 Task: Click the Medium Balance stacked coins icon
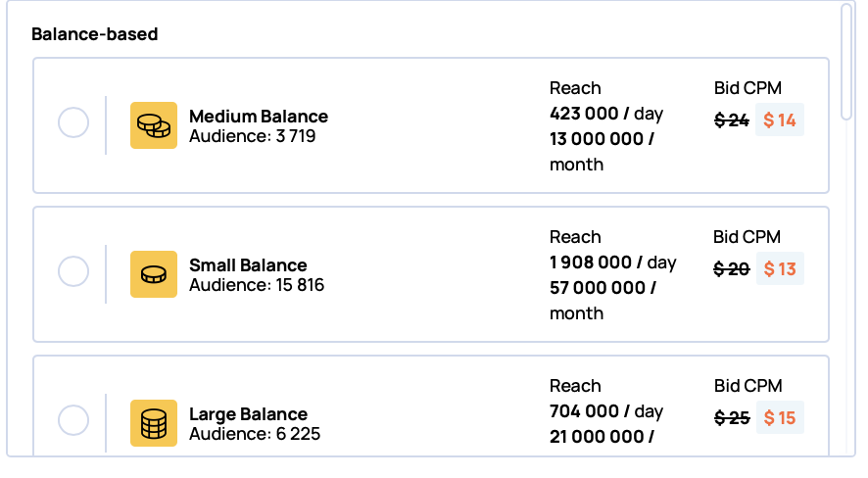[154, 125]
